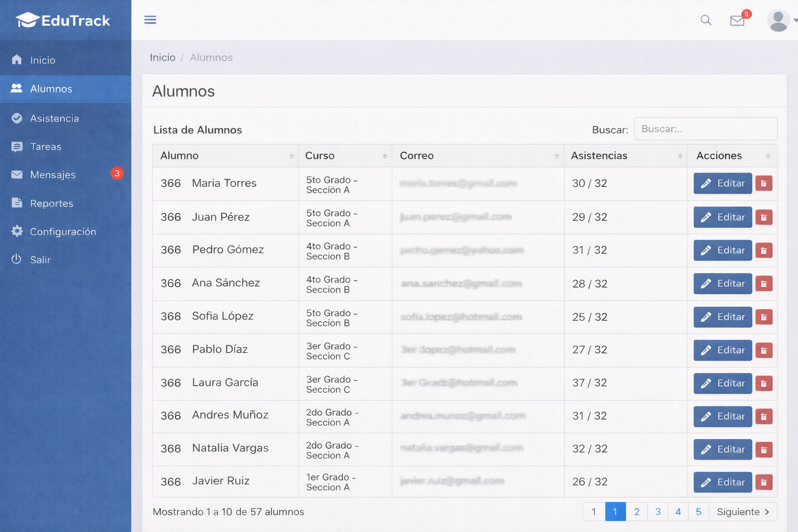The width and height of the screenshot is (798, 532).
Task: Sort the Alumno column with its arrows
Action: (291, 155)
